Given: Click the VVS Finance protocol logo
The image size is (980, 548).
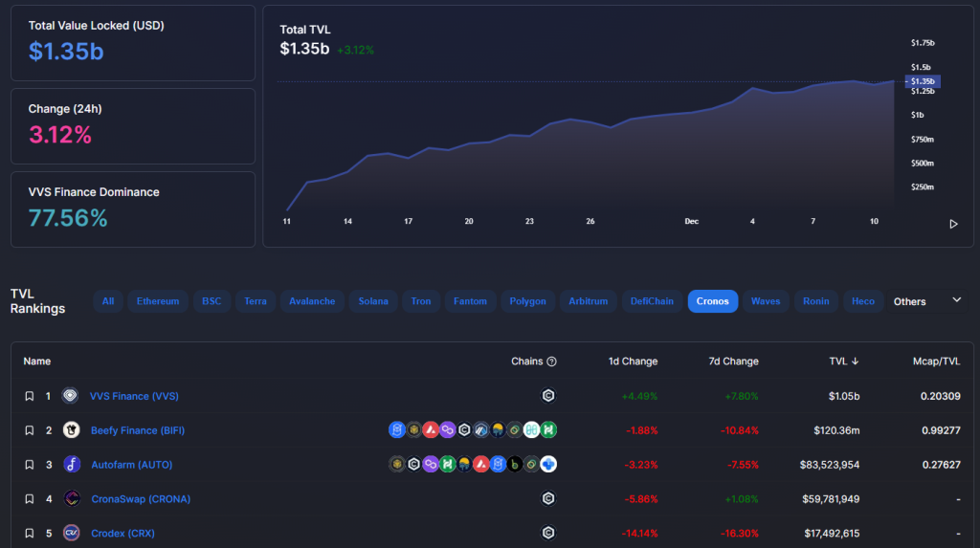Looking at the screenshot, I should point(70,396).
